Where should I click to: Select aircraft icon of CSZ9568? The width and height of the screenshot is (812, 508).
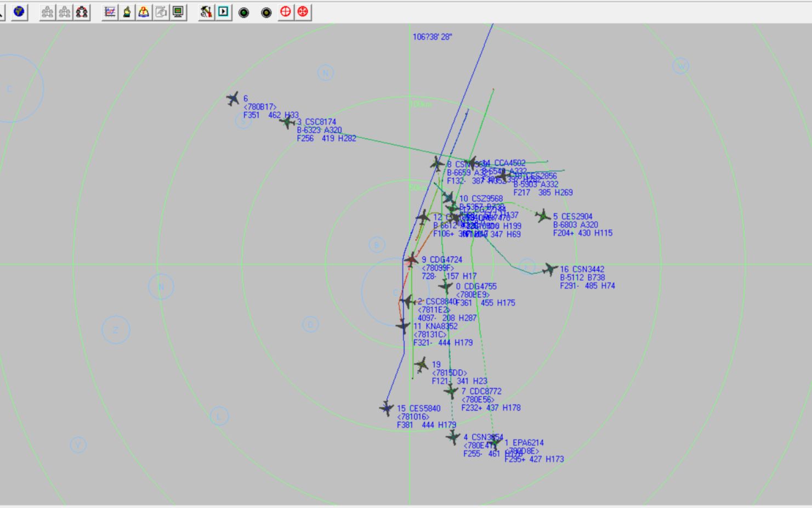449,198
